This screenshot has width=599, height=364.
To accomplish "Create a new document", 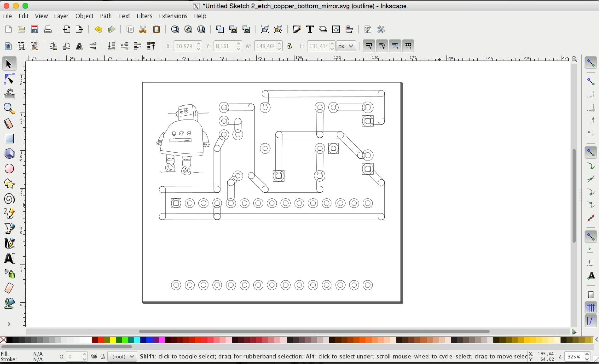I will (8, 29).
